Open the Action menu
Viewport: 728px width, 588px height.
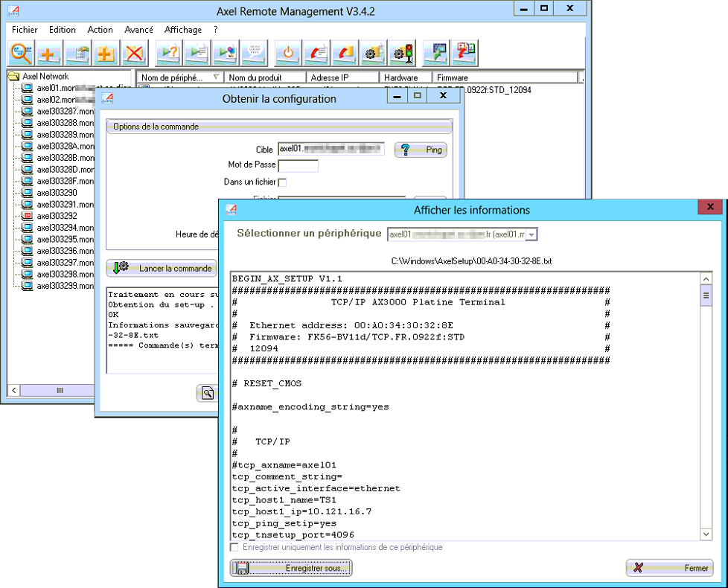[100, 30]
